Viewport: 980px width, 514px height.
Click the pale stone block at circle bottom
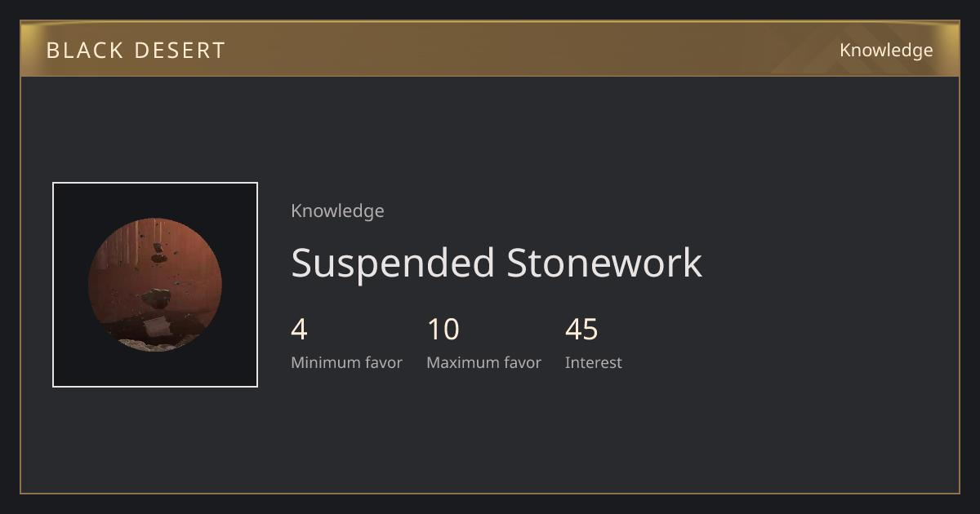click(x=157, y=328)
